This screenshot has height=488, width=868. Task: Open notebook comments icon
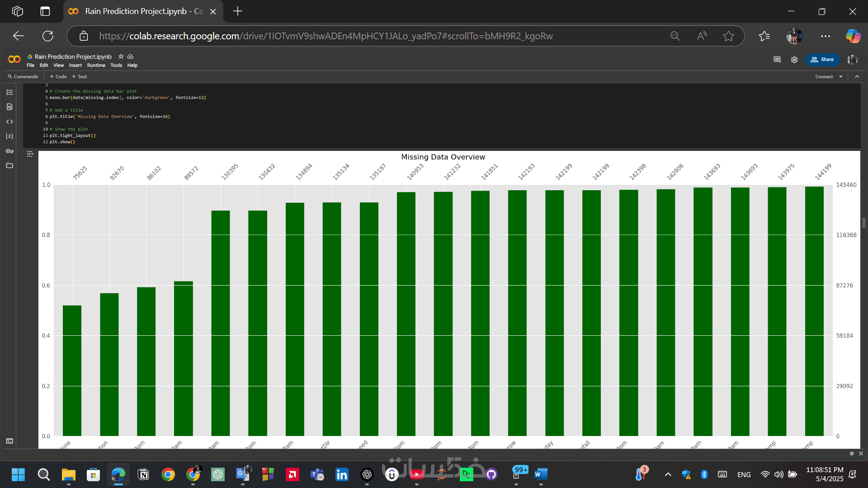coord(777,60)
